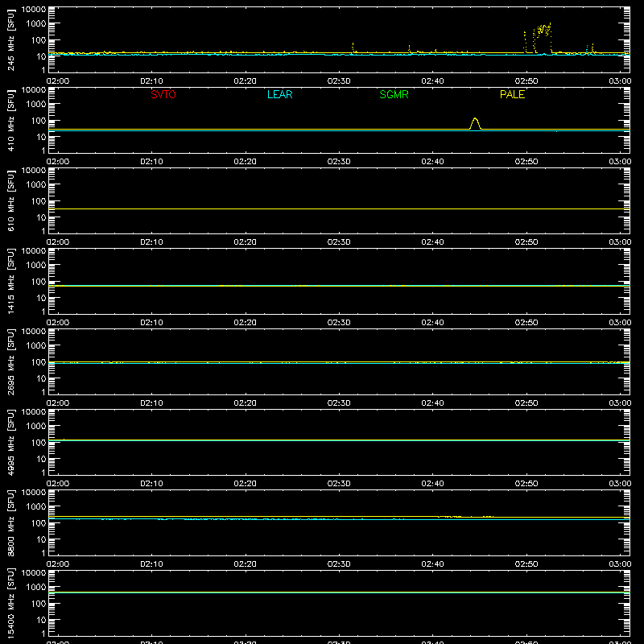The height and width of the screenshot is (644, 644).
Task: Select the 245 MHz [SFU] axis title
Action: [10, 39]
